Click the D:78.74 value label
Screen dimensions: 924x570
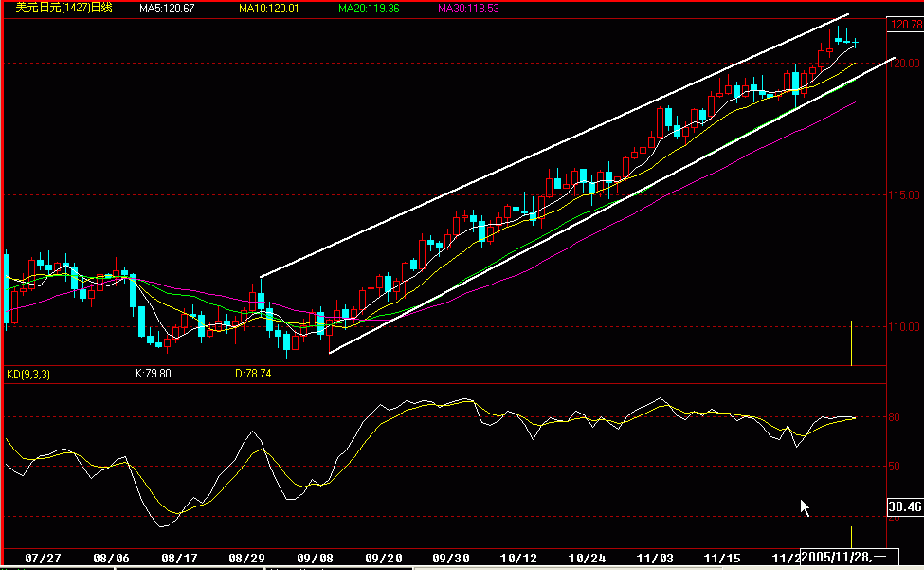253,373
